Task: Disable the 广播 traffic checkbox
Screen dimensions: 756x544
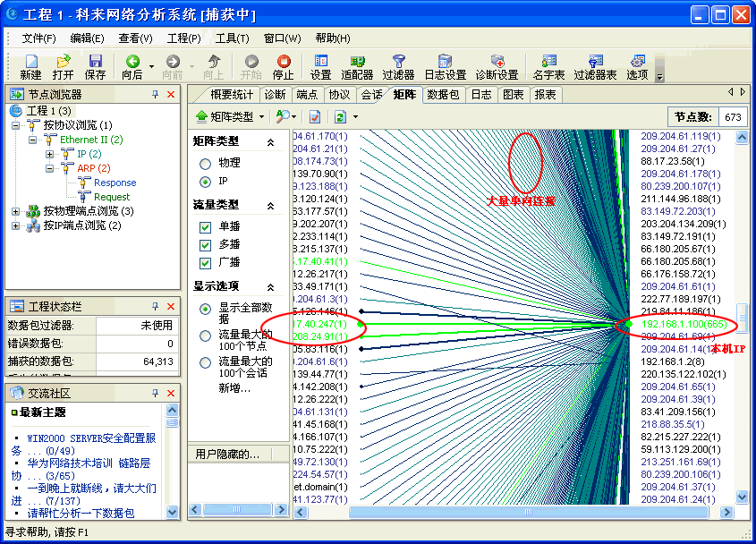Action: coord(206,262)
